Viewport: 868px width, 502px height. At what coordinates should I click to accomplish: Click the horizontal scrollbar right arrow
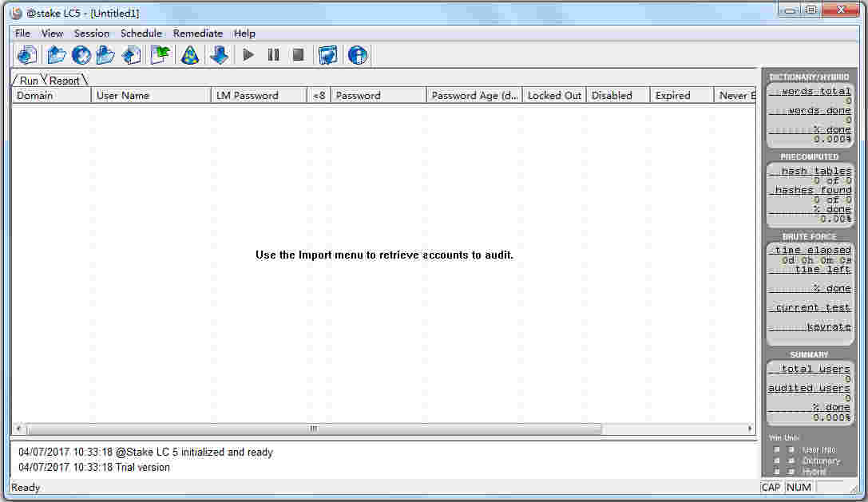pyautogui.click(x=750, y=429)
